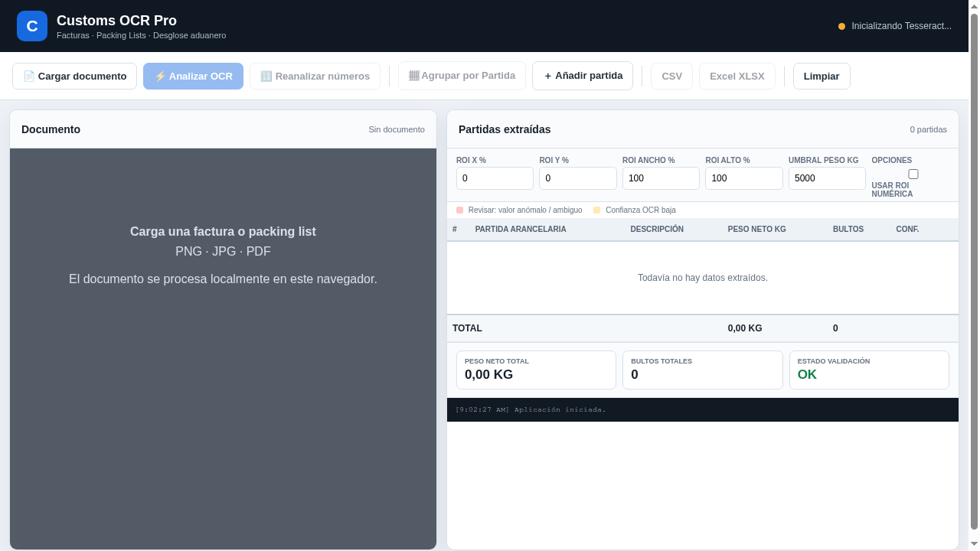Click the Bultos Totales card

pos(703,370)
